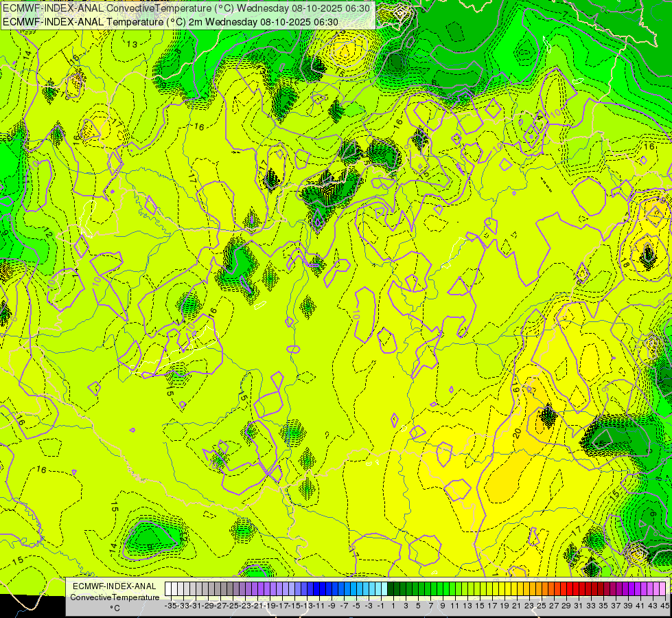Screen dimensions: 672x618
Task: Pick the dark green swatch above 1
Action: [x=391, y=588]
